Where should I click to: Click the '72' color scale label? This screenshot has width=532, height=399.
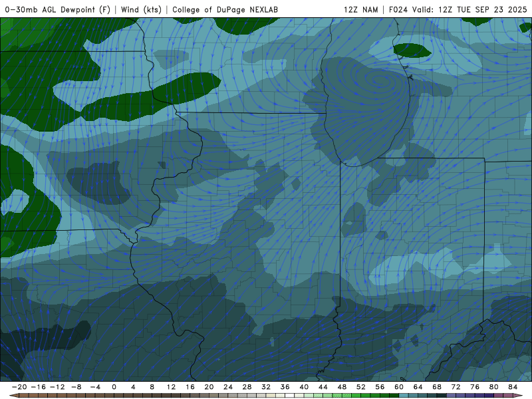click(x=456, y=387)
